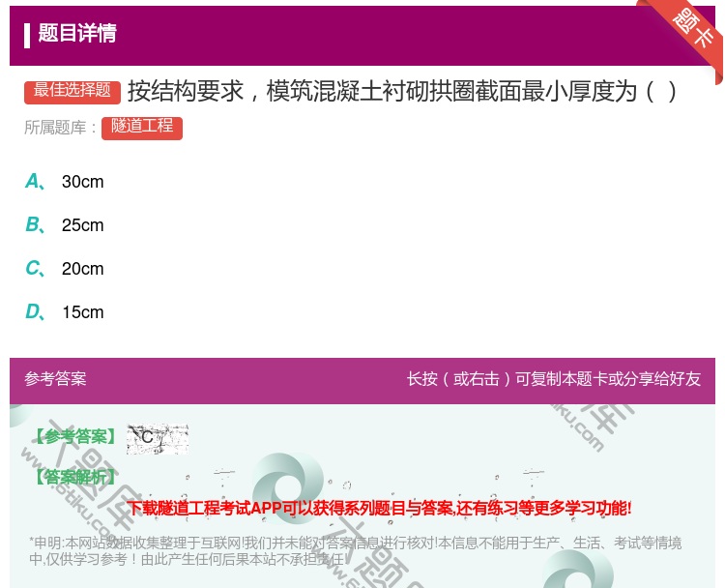Viewport: 725px width, 588px height.
Task: Click the 最佳选择题 question type tag
Action: 72,92
